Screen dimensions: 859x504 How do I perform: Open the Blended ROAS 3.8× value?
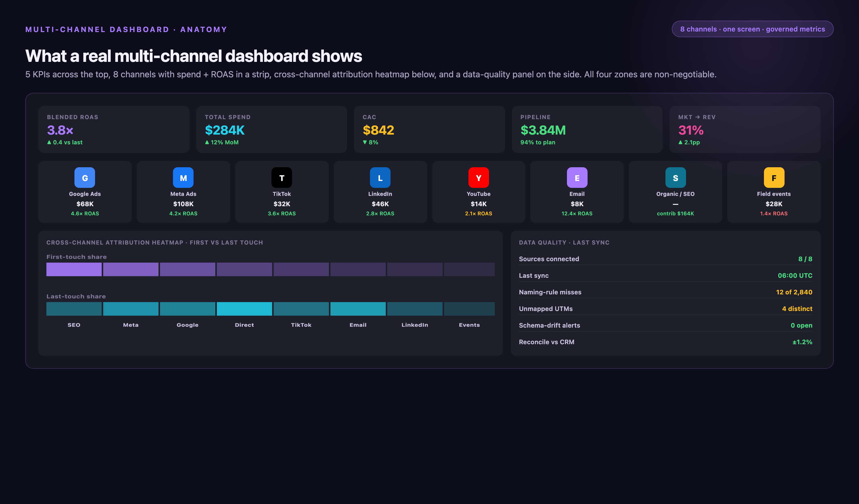[60, 130]
